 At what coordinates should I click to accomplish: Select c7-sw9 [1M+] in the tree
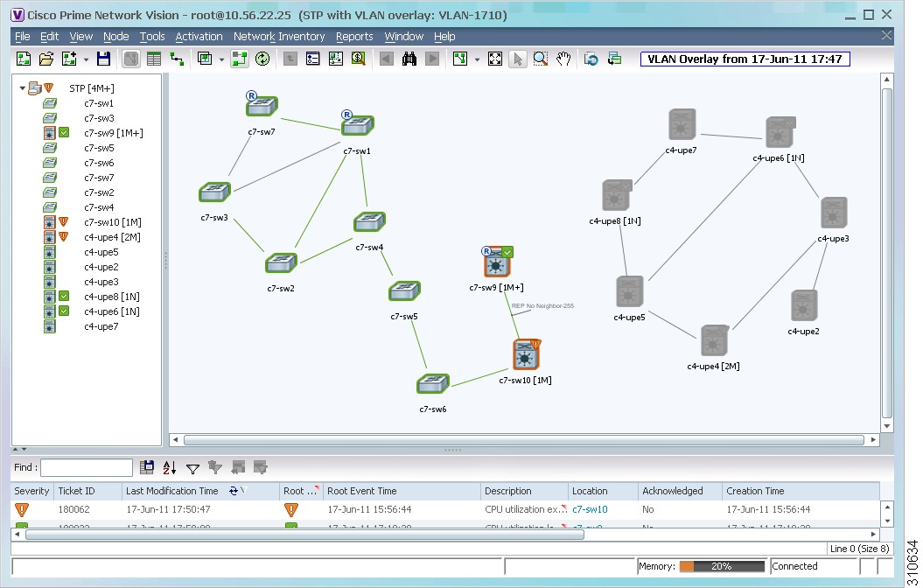pos(113,133)
